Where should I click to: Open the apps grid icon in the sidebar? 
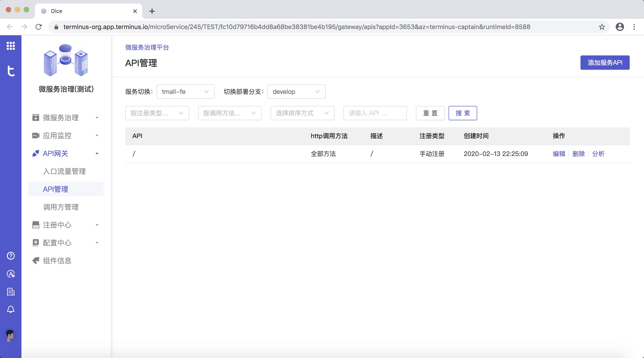(x=11, y=46)
